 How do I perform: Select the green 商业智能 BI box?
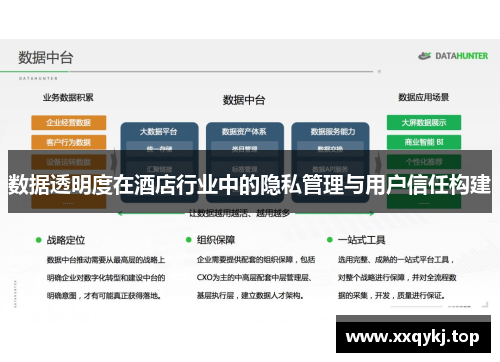424,142
